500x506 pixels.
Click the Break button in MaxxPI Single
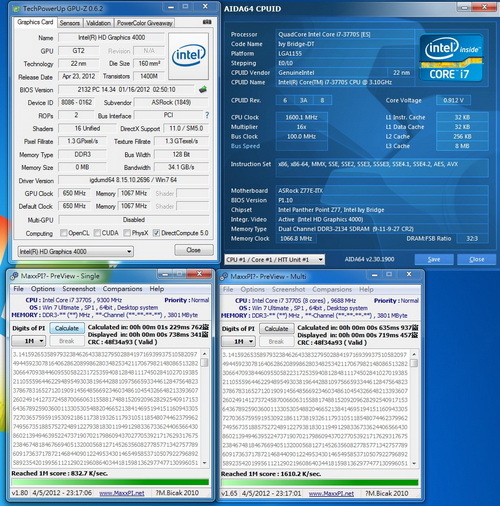pos(67,341)
